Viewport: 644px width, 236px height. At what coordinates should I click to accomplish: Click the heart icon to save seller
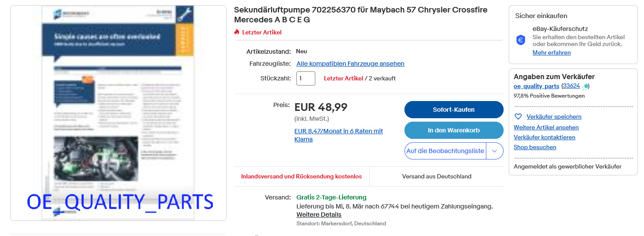click(518, 116)
